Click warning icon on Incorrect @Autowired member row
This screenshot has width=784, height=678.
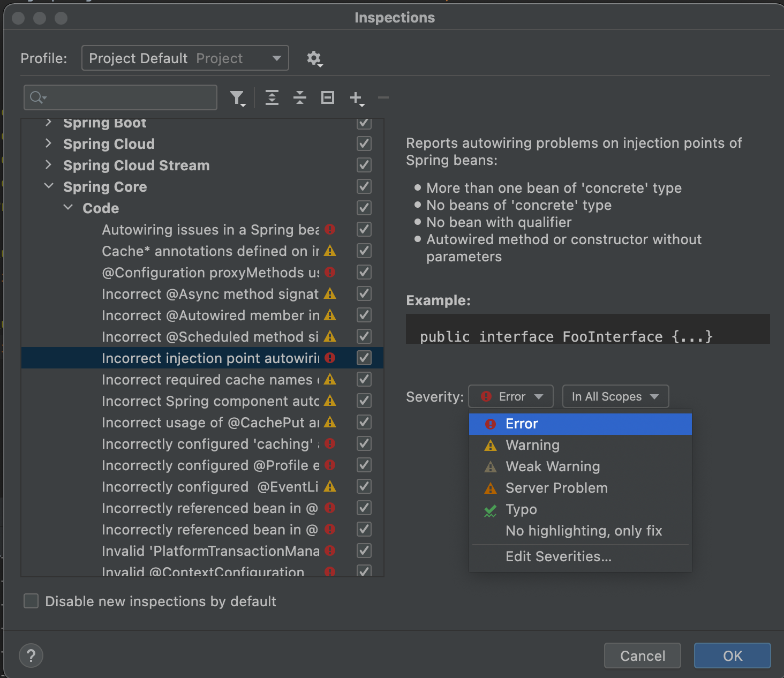pyautogui.click(x=330, y=315)
